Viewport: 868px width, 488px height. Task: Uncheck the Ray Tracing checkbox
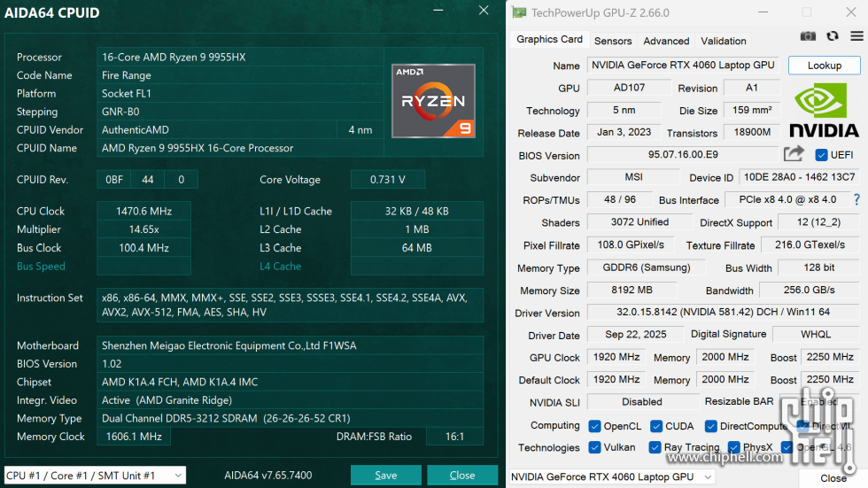655,448
